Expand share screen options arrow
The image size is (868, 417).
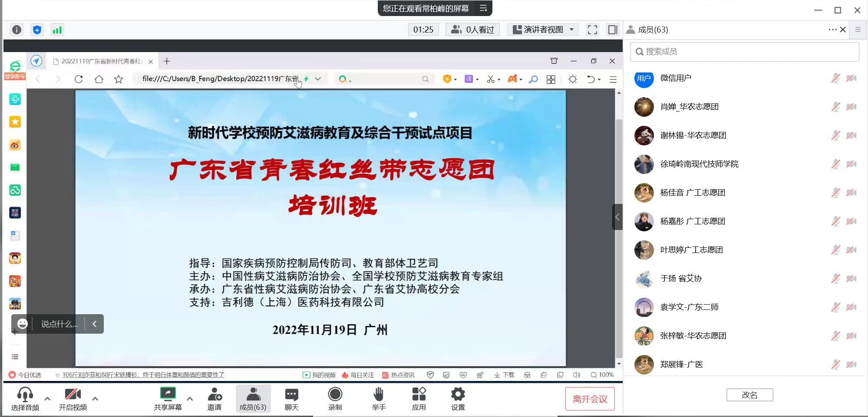tap(190, 398)
